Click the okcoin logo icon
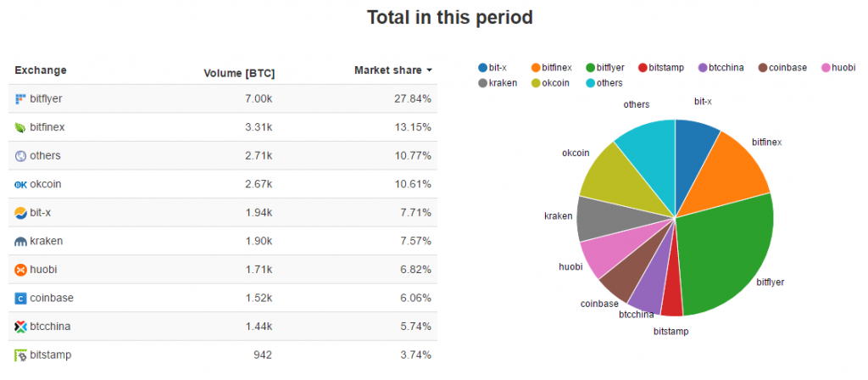This screenshot has height=380, width=868. click(21, 184)
